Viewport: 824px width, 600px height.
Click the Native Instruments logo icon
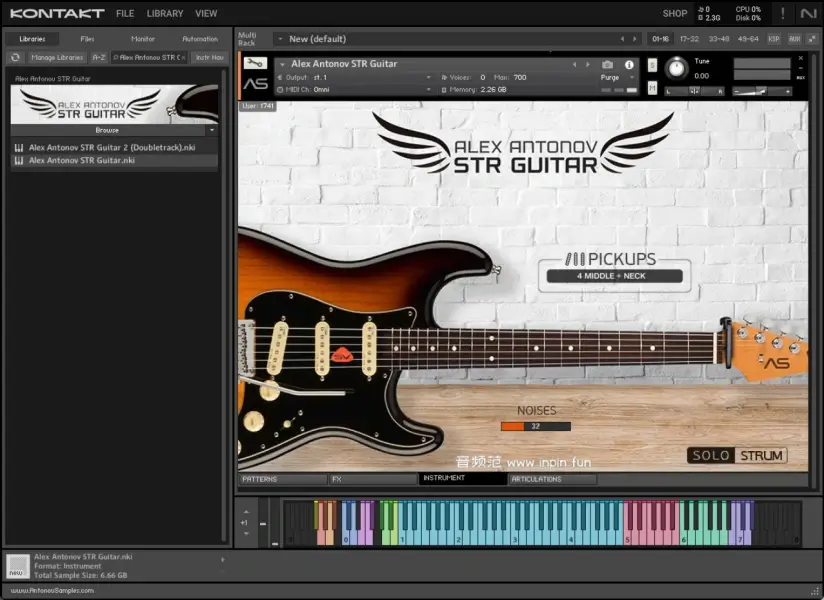pos(808,13)
